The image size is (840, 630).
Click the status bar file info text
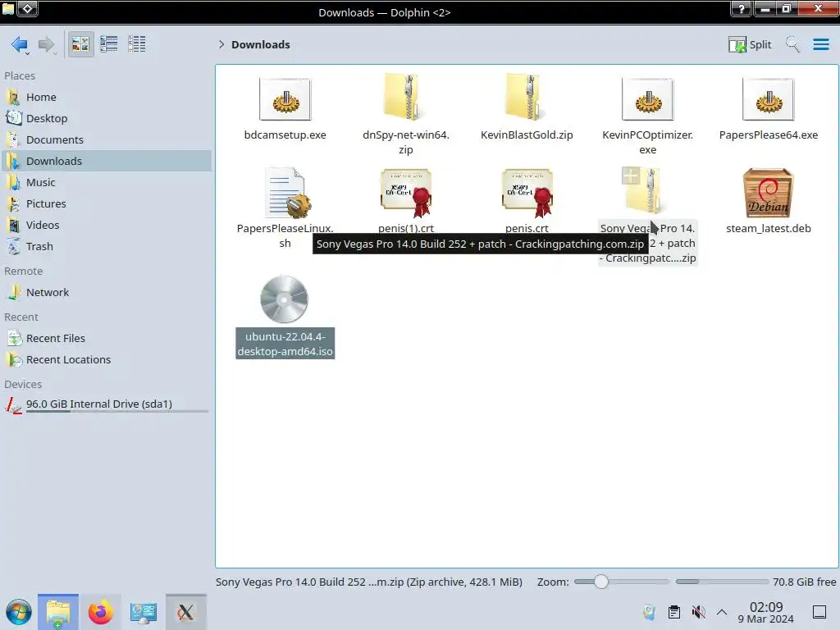point(368,582)
